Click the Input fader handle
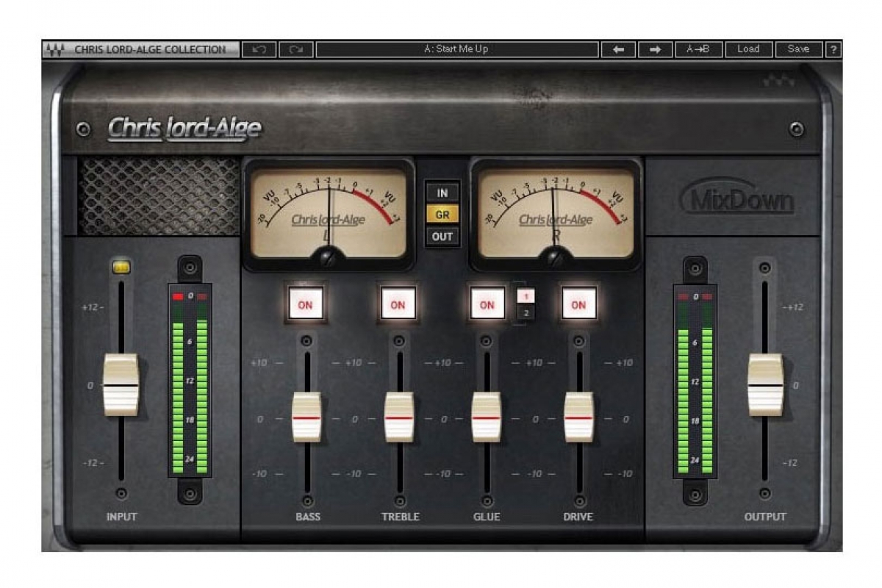The width and height of the screenshot is (882, 588). (x=121, y=385)
